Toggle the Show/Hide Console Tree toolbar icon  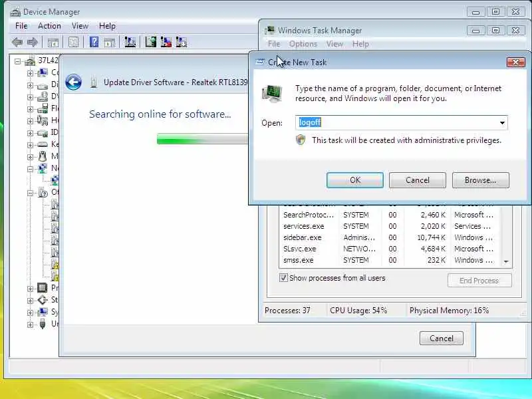tap(53, 43)
